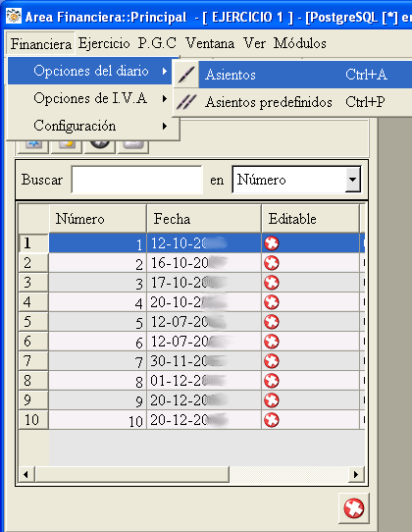This screenshot has width=412, height=532.
Task: Click Número cell with value 6
Action: tap(98, 342)
